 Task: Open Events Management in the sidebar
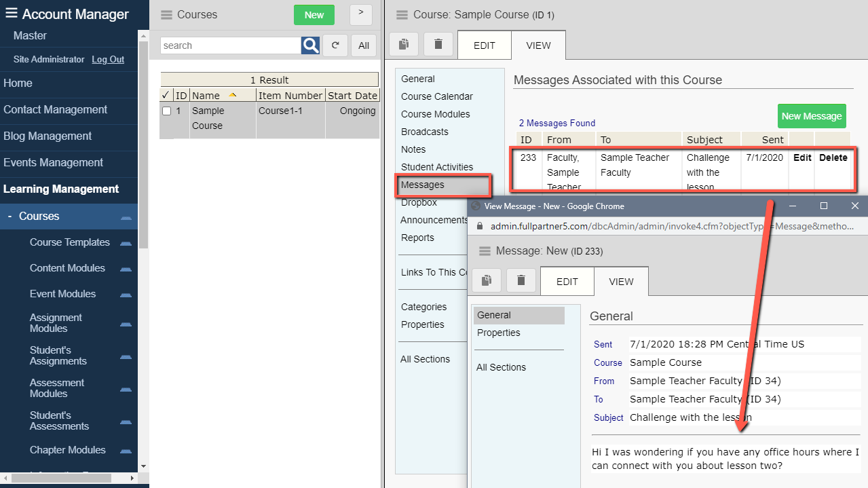[53, 162]
